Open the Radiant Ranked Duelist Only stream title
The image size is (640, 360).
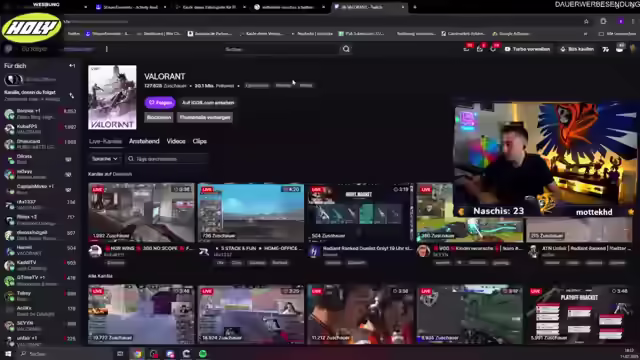point(367,249)
